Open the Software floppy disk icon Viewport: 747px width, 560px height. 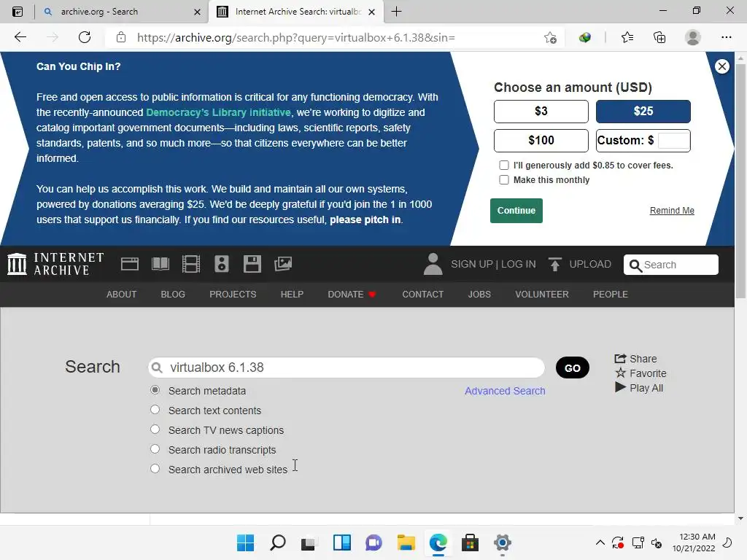point(252,264)
